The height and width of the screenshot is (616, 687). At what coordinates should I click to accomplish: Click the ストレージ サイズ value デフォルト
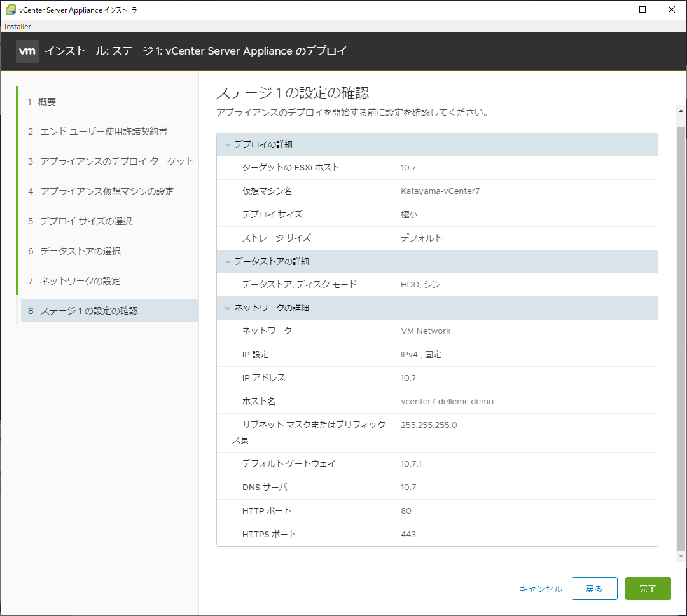click(x=421, y=238)
